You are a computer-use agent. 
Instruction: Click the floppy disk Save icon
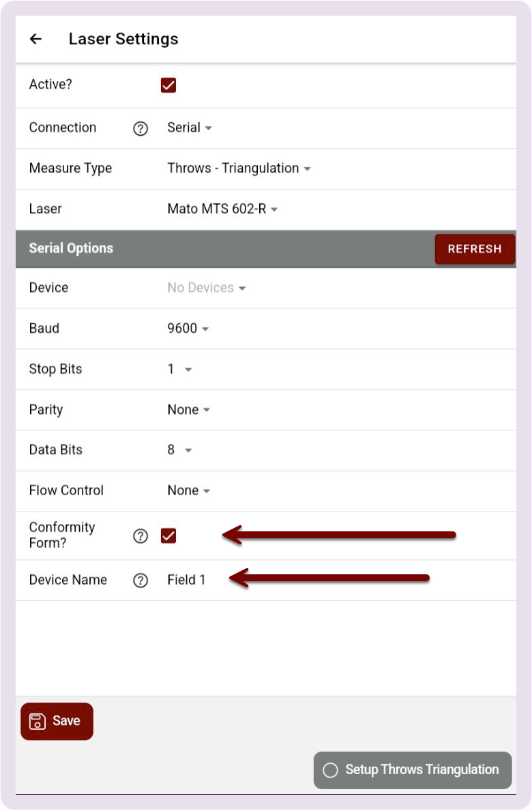pos(38,721)
